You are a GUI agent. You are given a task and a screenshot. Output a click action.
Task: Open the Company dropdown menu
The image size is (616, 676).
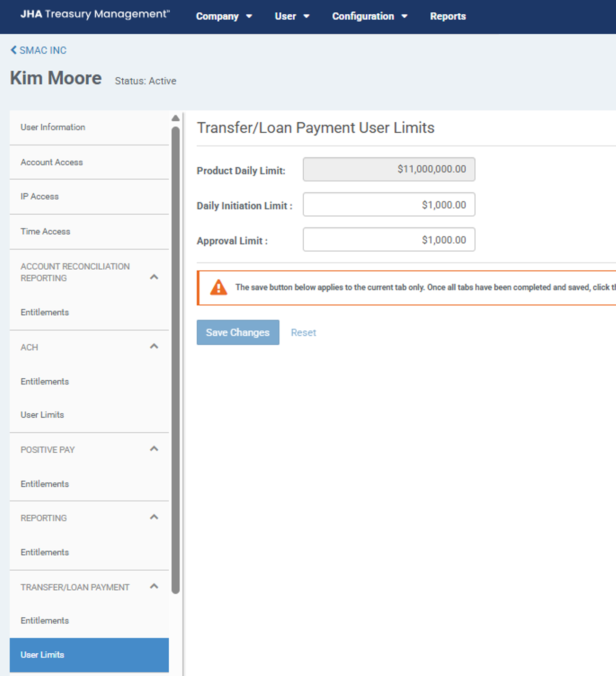click(224, 16)
